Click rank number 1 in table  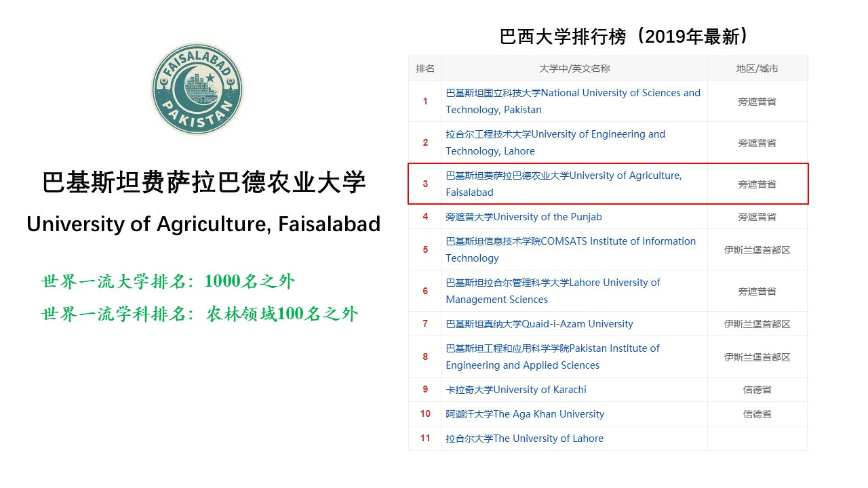(425, 102)
